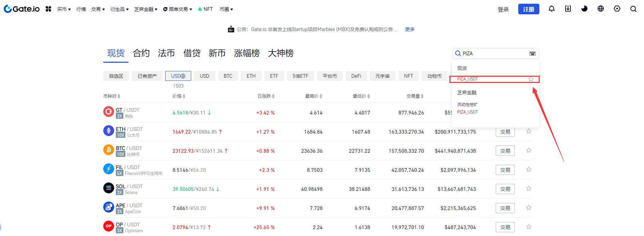Switch to the 合约 tab
The image size is (644, 236).
[x=141, y=53]
